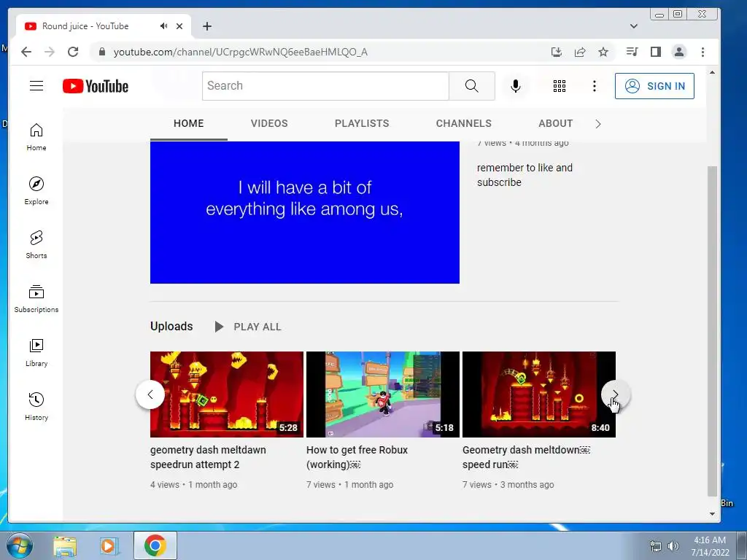Open Windows Explorer from taskbar

pyautogui.click(x=65, y=547)
